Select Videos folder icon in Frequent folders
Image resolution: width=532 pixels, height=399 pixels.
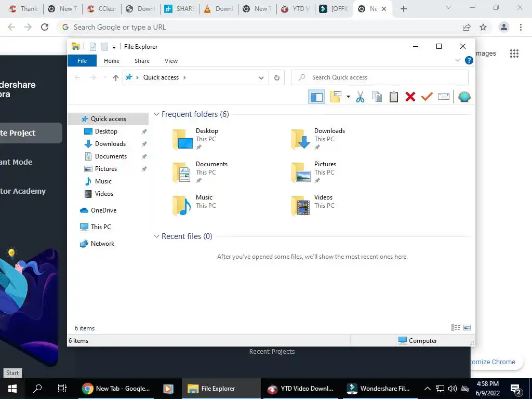(300, 206)
